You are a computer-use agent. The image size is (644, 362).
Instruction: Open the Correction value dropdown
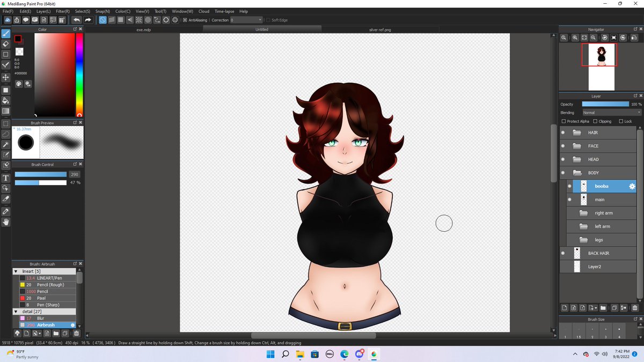tap(246, 20)
